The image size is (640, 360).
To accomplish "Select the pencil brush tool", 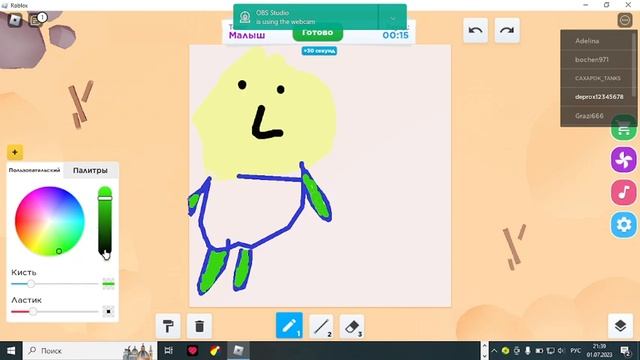I will point(289,325).
